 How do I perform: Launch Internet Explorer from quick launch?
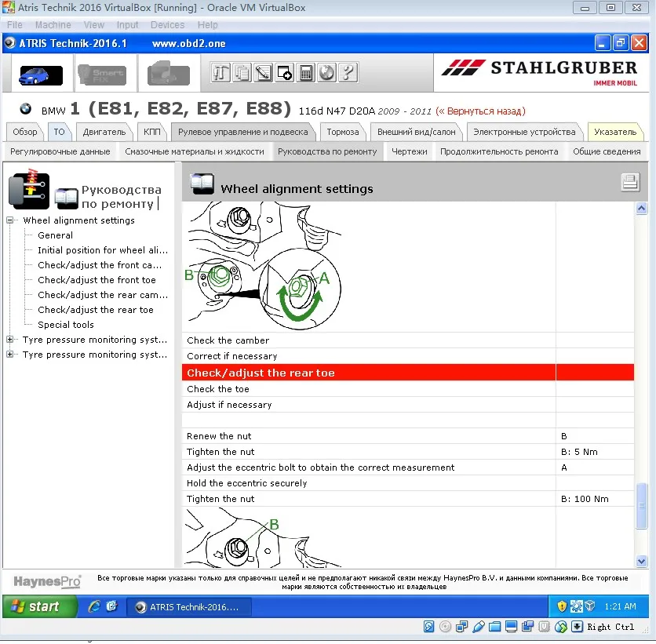click(x=94, y=606)
